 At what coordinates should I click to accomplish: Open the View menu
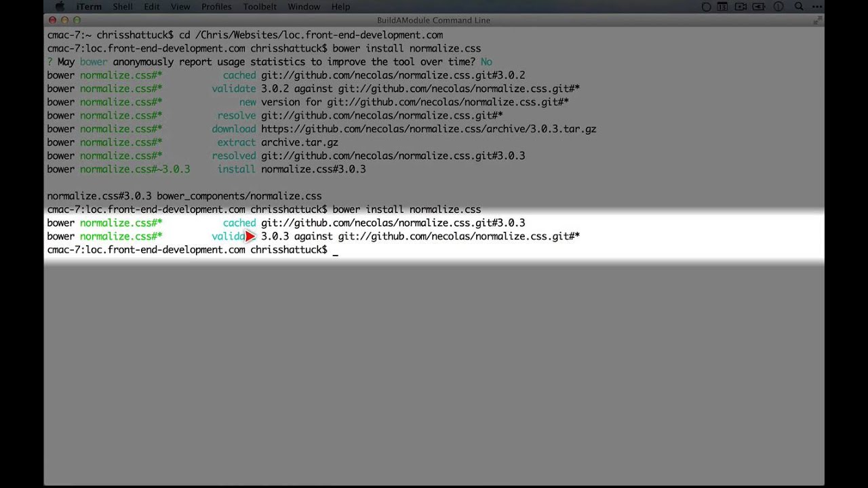(180, 7)
